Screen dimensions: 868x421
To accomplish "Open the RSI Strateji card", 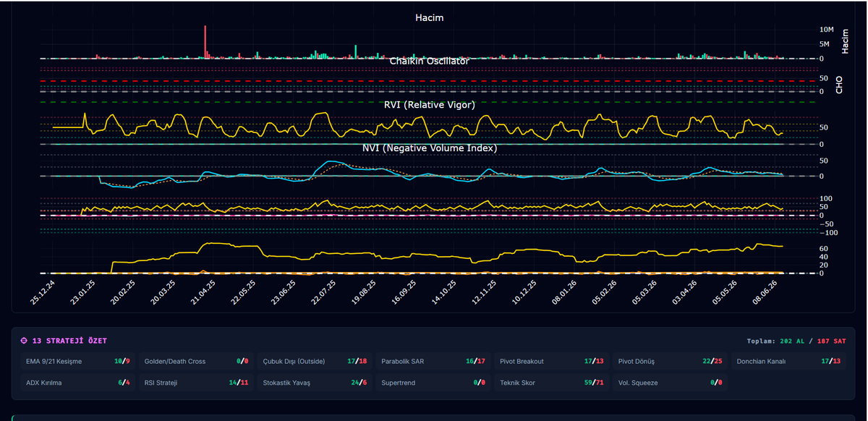I will [x=195, y=383].
